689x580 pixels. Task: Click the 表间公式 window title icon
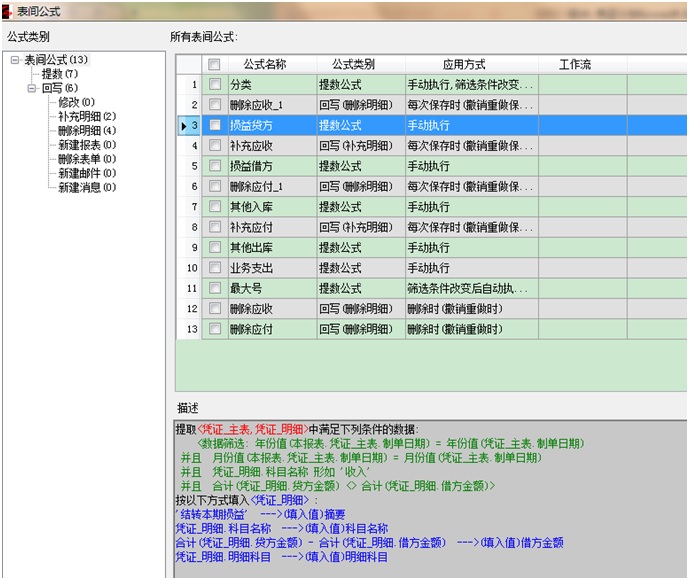click(x=9, y=10)
